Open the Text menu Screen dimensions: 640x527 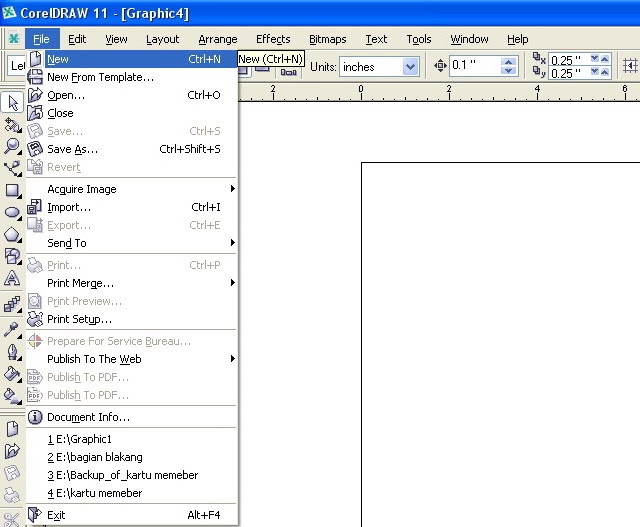pos(376,39)
